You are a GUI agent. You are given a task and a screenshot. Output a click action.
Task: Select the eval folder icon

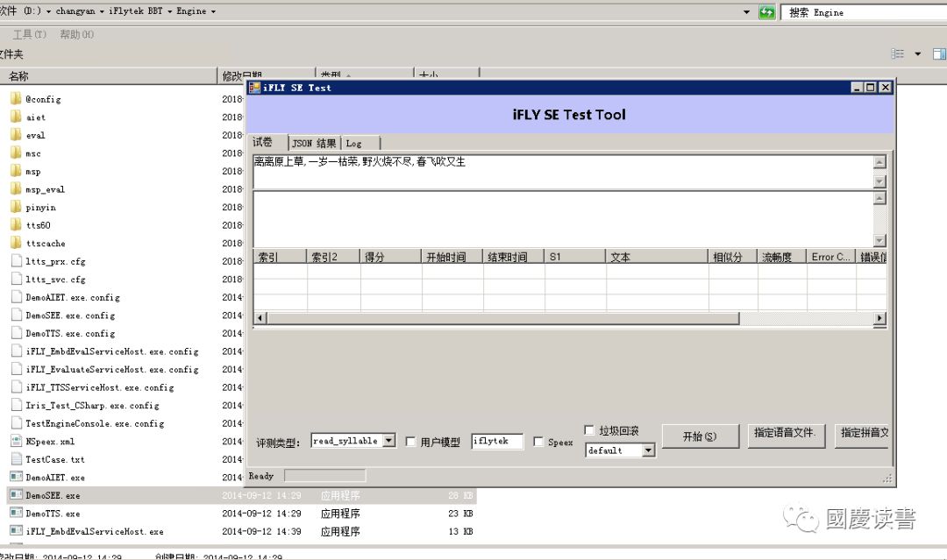(17, 135)
